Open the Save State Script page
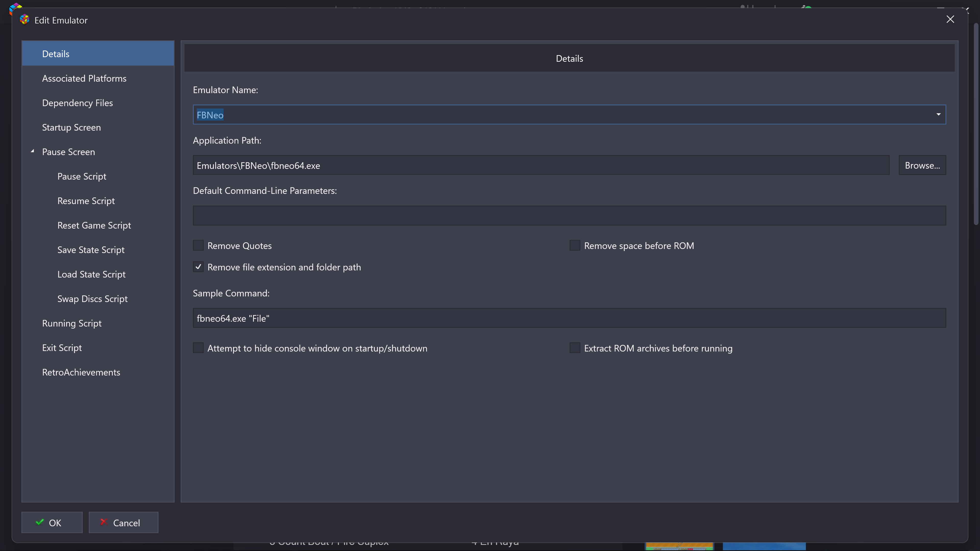The height and width of the screenshot is (551, 980). click(91, 250)
